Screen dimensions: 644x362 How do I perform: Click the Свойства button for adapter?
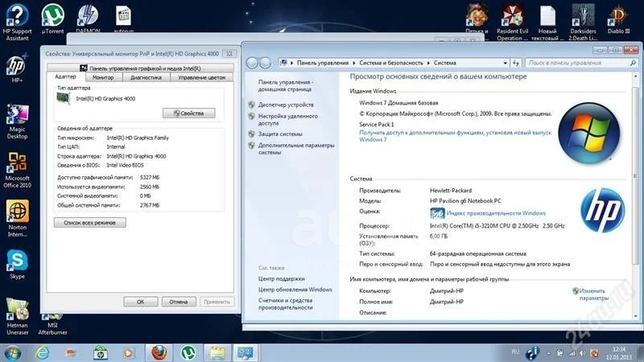pos(188,113)
